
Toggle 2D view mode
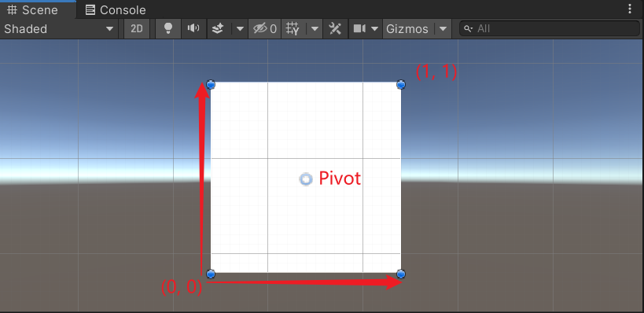pos(137,29)
